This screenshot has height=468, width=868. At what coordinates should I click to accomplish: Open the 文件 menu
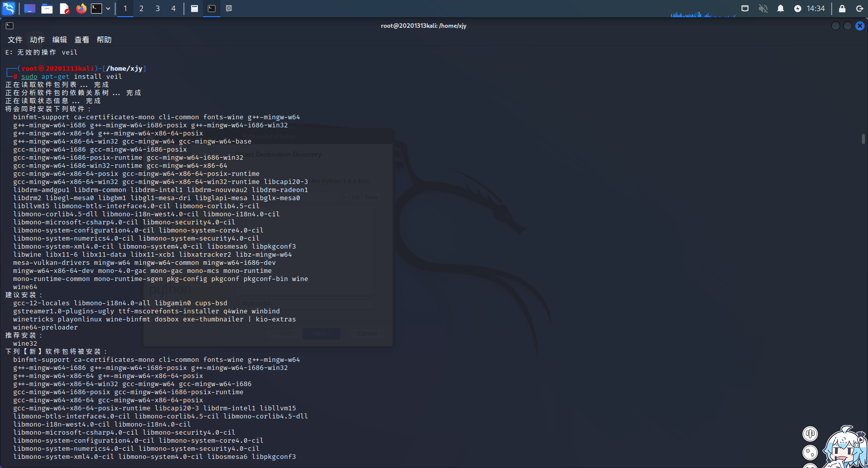[15, 40]
